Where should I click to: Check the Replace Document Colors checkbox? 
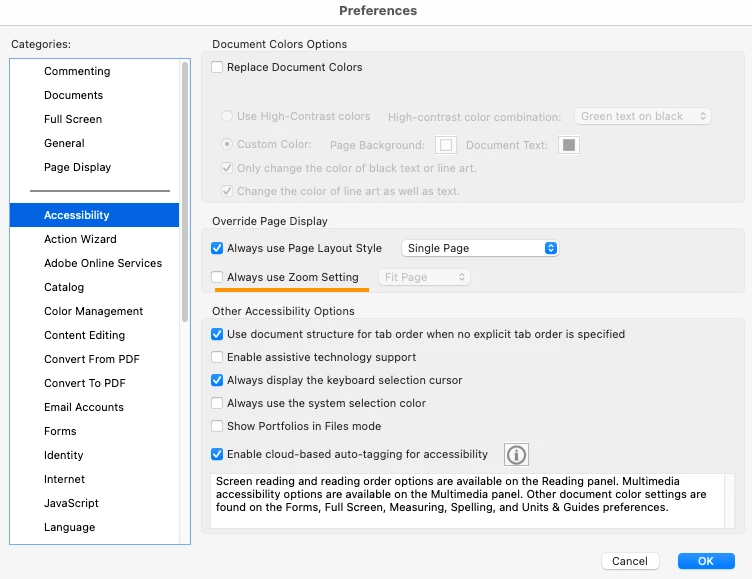tap(217, 67)
